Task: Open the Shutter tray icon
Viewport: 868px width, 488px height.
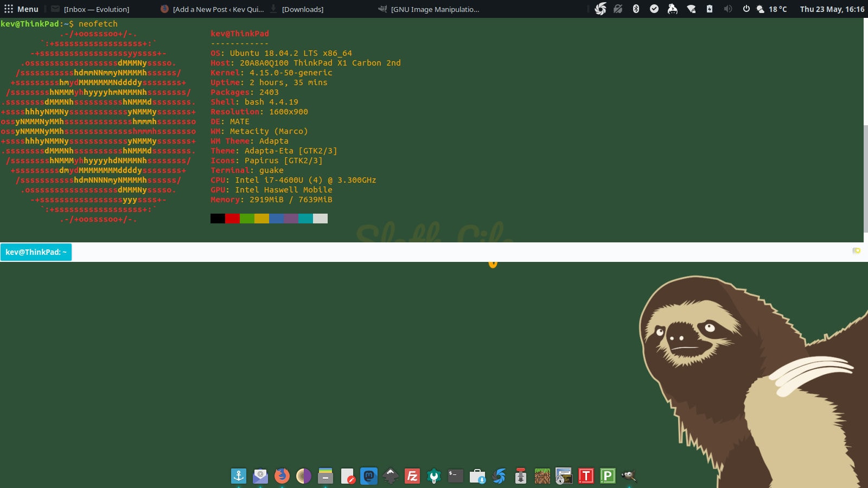Action: click(601, 9)
